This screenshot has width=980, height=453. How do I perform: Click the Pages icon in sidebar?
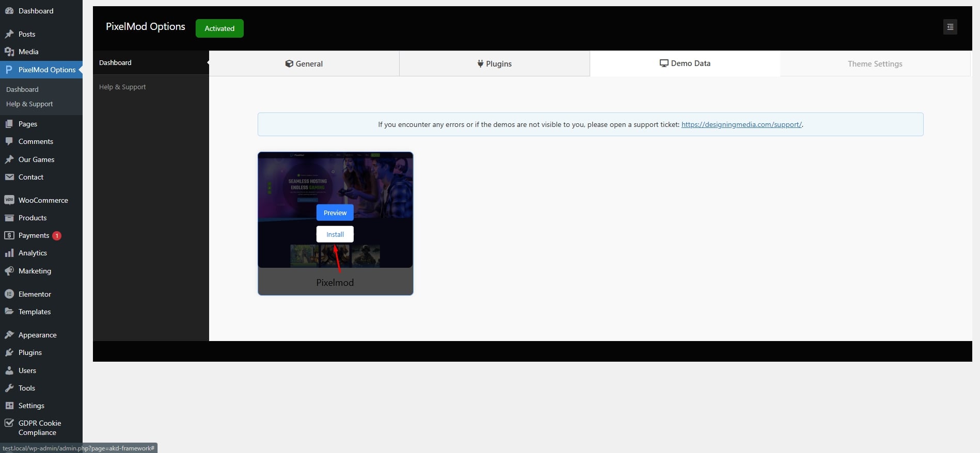(x=9, y=124)
